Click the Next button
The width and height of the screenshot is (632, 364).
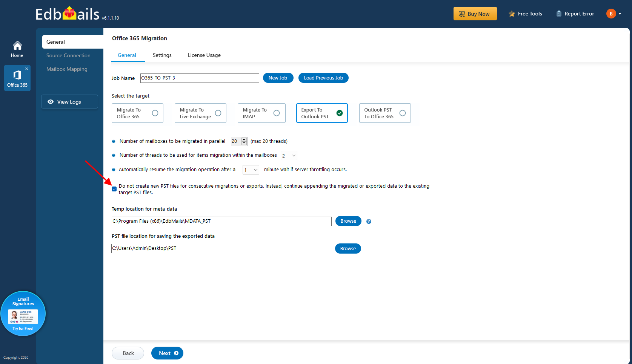pos(167,353)
